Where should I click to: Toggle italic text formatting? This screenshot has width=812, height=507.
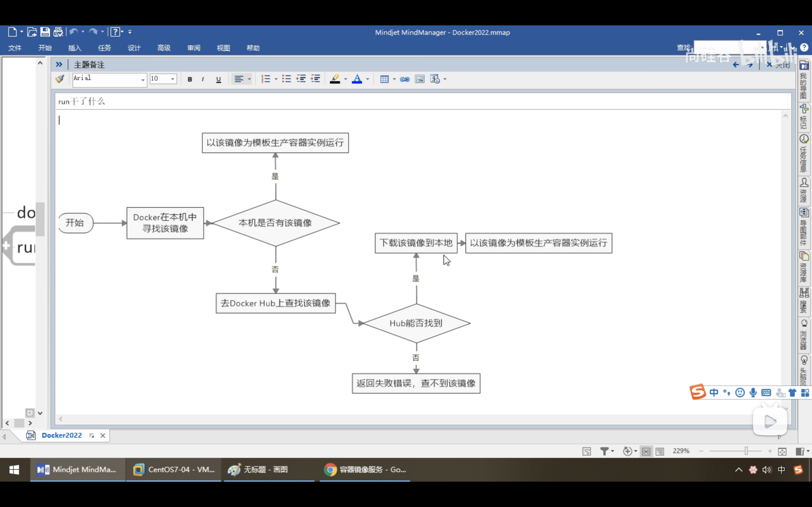203,80
